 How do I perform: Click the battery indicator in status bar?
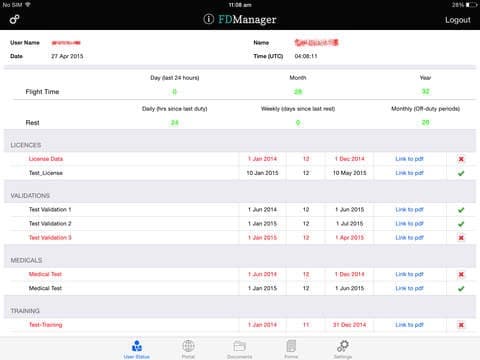[x=472, y=5]
